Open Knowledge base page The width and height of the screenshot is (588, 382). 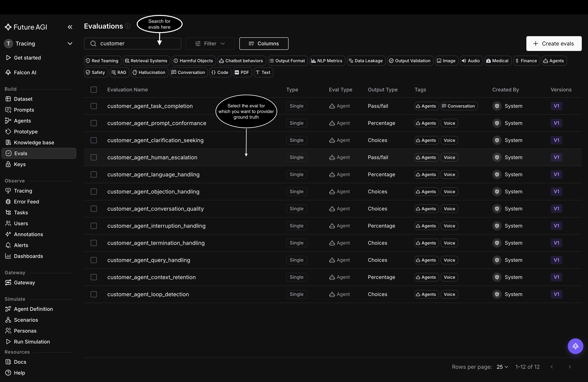pos(34,142)
